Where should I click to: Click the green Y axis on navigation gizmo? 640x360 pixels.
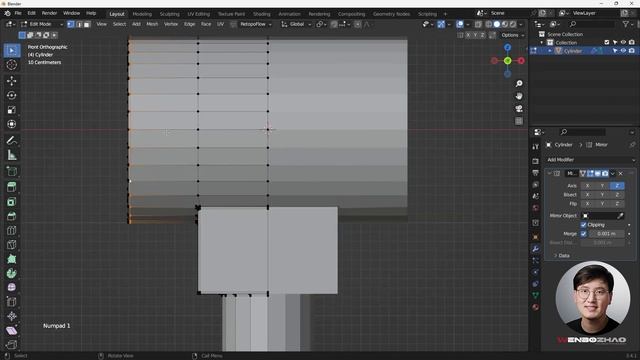click(507, 61)
